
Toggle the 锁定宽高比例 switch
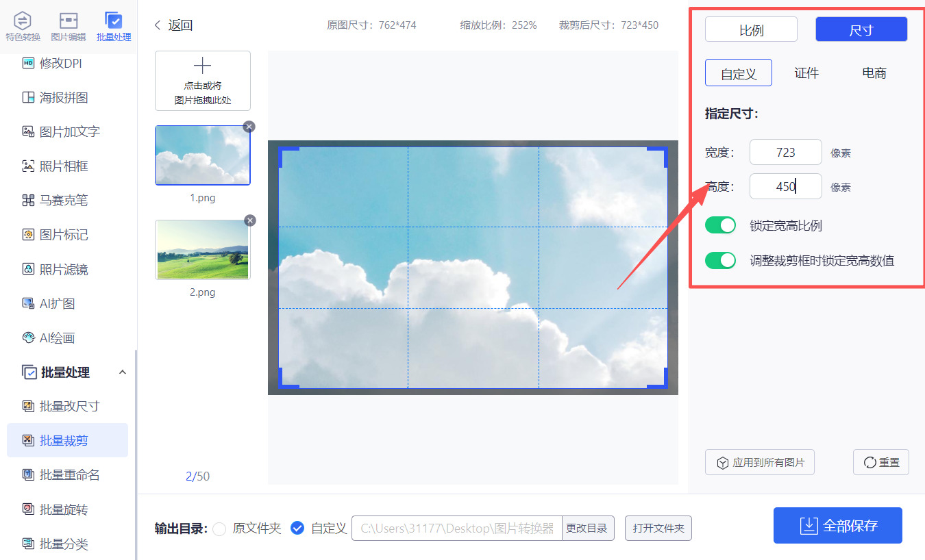click(720, 225)
